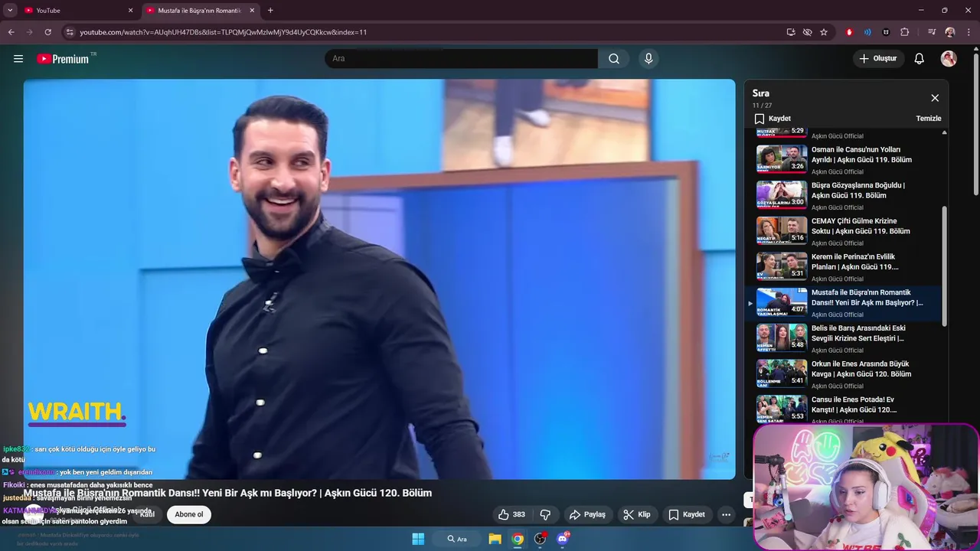Clear the queue with Temizle
Viewport: 980px width, 551px height.
pyautogui.click(x=929, y=119)
